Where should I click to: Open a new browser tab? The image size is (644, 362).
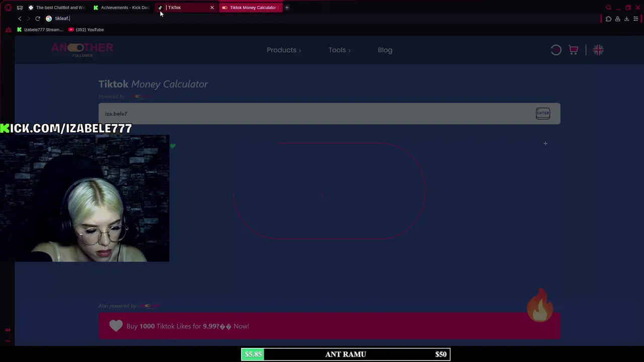[287, 8]
